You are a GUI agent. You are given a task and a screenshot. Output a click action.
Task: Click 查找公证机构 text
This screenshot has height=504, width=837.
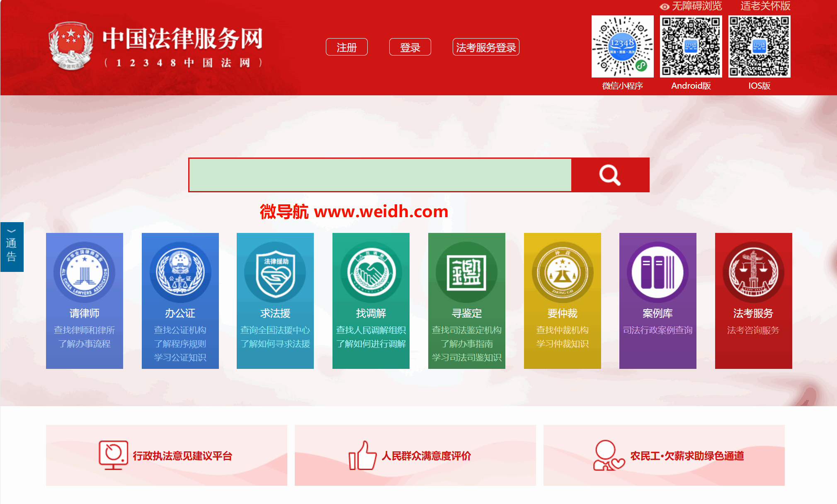[x=180, y=330]
